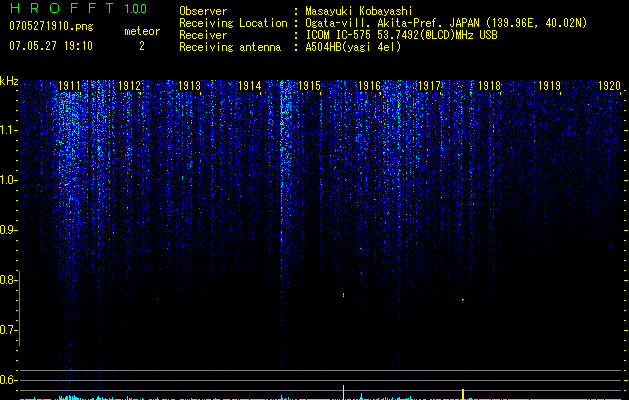Viewport: 629px width, 400px height.
Task: Click the 1.0 kHz axis label
Action: pyautogui.click(x=8, y=180)
